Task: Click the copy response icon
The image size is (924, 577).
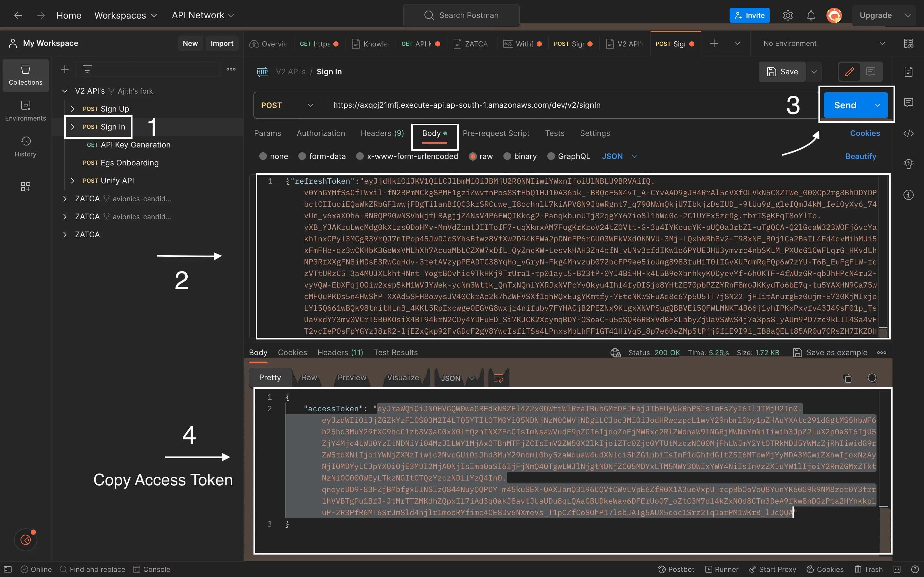Action: point(847,378)
